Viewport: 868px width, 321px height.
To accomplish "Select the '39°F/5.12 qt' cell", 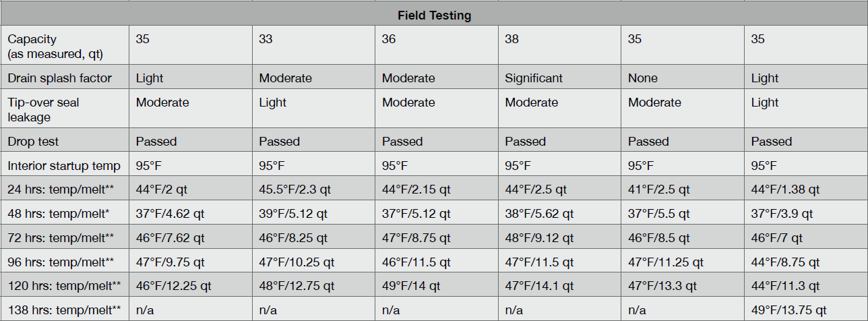I will click(293, 214).
